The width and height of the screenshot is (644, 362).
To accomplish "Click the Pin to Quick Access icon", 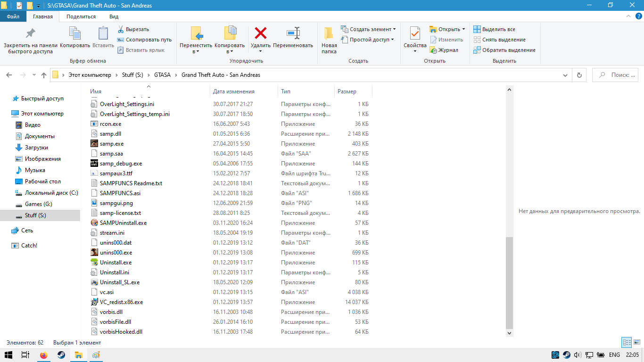I will pos(30,33).
